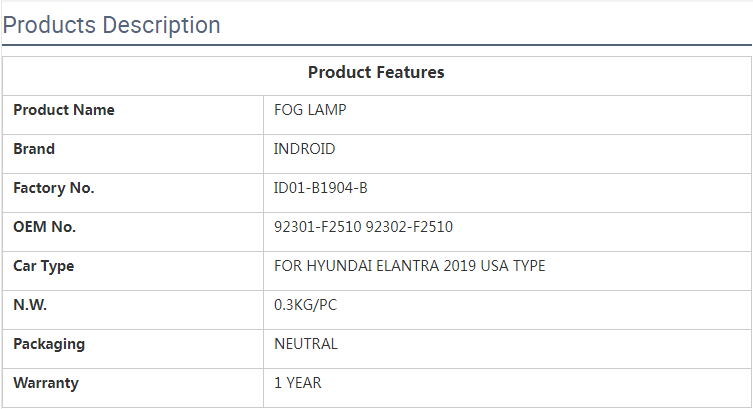Select the Factory No. label

pos(54,188)
